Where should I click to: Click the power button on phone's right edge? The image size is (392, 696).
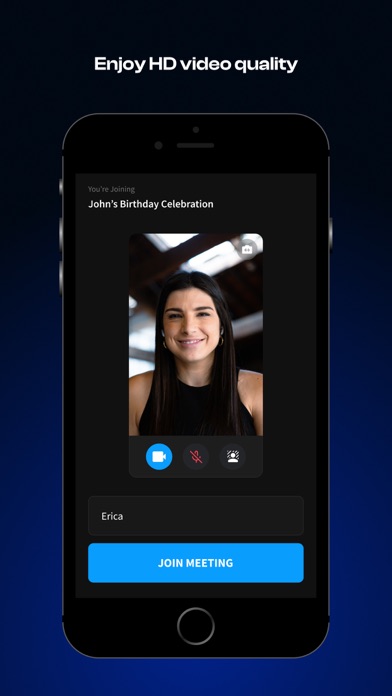tap(330, 233)
